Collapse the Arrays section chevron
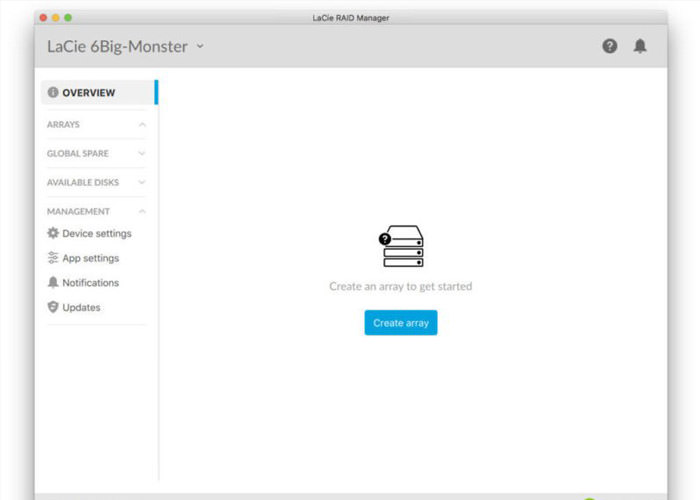700x500 pixels. 142,125
